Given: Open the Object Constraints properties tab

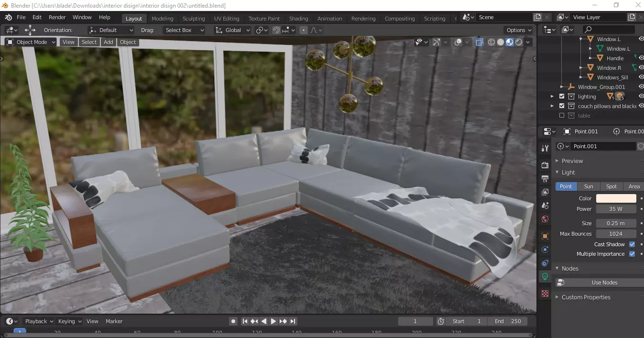Looking at the screenshot, I should coord(545,263).
